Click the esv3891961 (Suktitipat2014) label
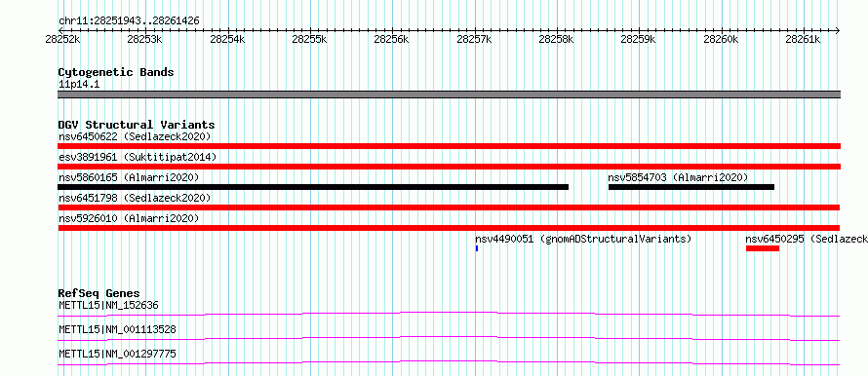 (x=138, y=157)
